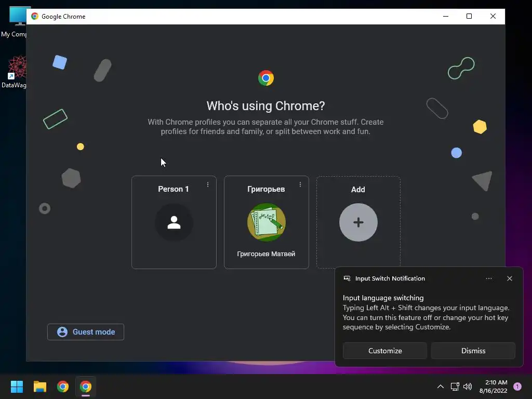Minimize the Google Chrome window
This screenshot has height=399, width=532.
click(x=445, y=16)
